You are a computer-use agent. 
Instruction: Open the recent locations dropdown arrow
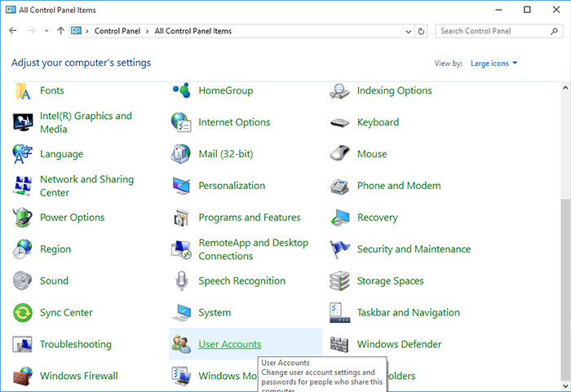point(46,31)
